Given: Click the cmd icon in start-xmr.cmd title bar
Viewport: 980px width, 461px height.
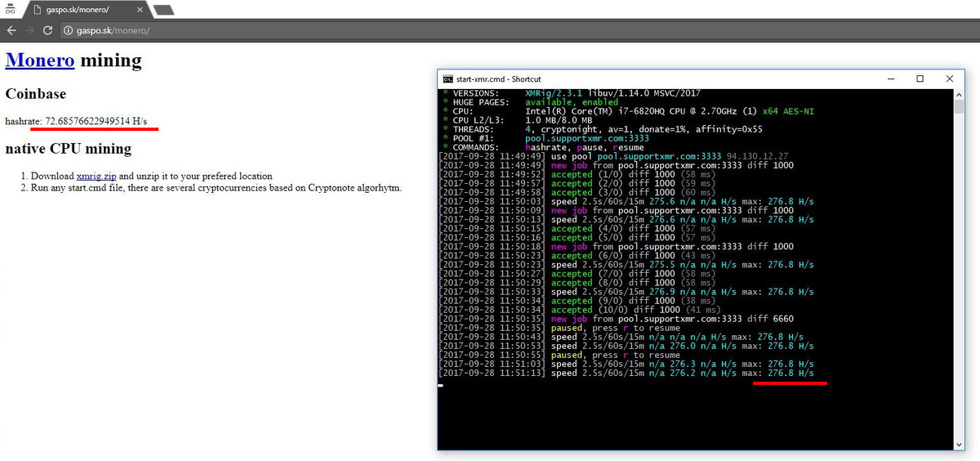Looking at the screenshot, I should [x=448, y=79].
